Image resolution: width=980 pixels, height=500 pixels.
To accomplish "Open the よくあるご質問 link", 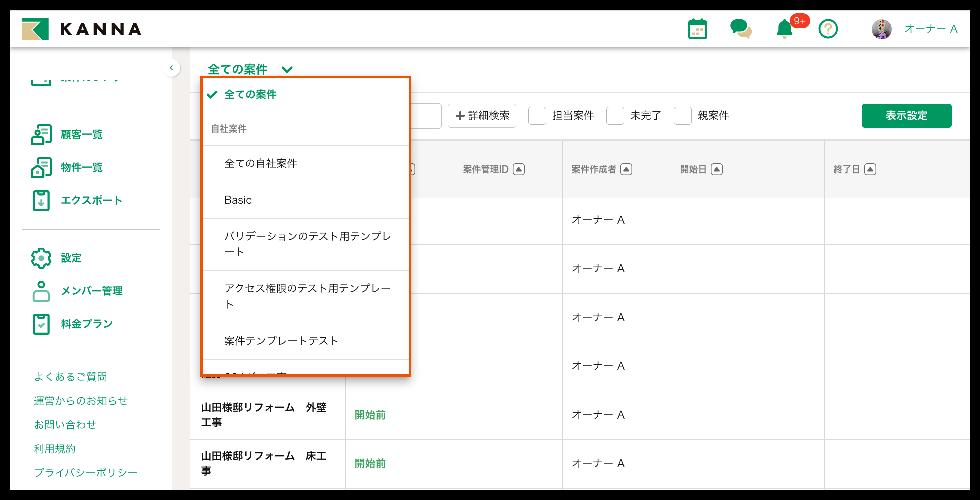I will [x=71, y=377].
